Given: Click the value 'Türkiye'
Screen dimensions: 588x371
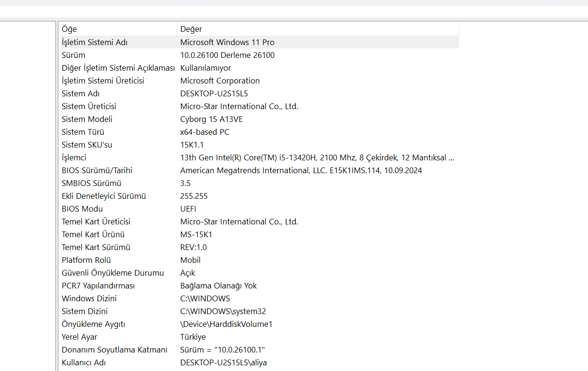Looking at the screenshot, I should [x=193, y=337].
